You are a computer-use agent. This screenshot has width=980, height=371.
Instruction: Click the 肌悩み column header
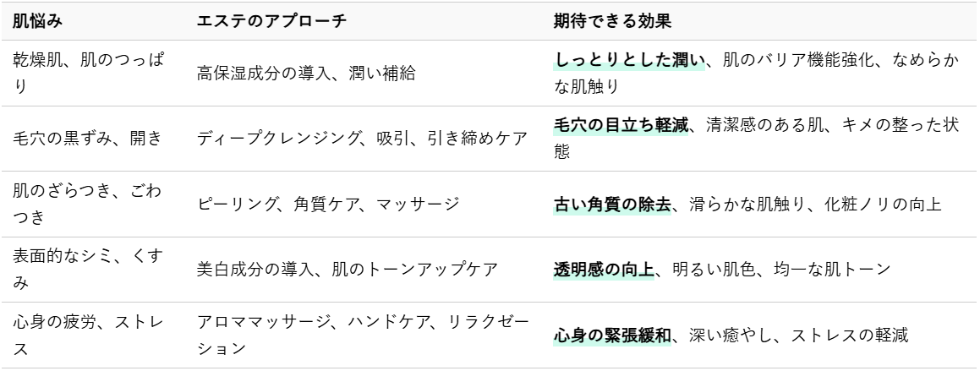click(x=37, y=22)
